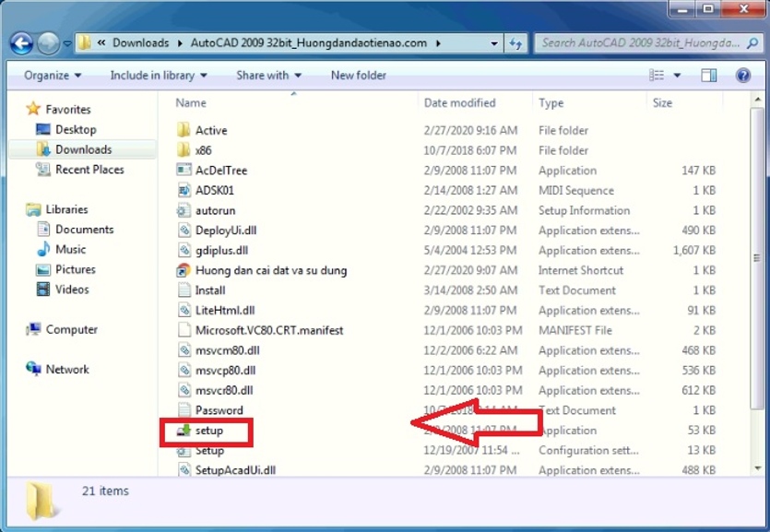Screen dimensions: 770x532
Task: Sort files by the Type column header
Action: [551, 103]
